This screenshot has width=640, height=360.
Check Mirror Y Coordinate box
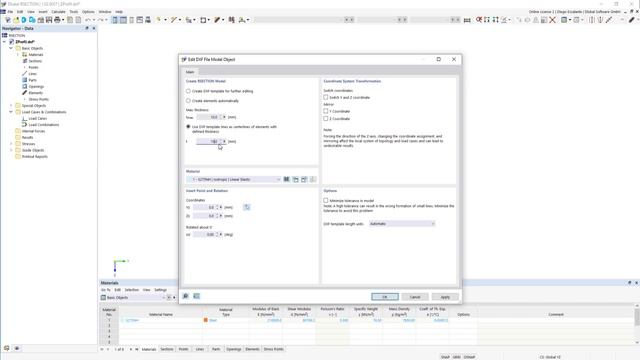pyautogui.click(x=326, y=111)
